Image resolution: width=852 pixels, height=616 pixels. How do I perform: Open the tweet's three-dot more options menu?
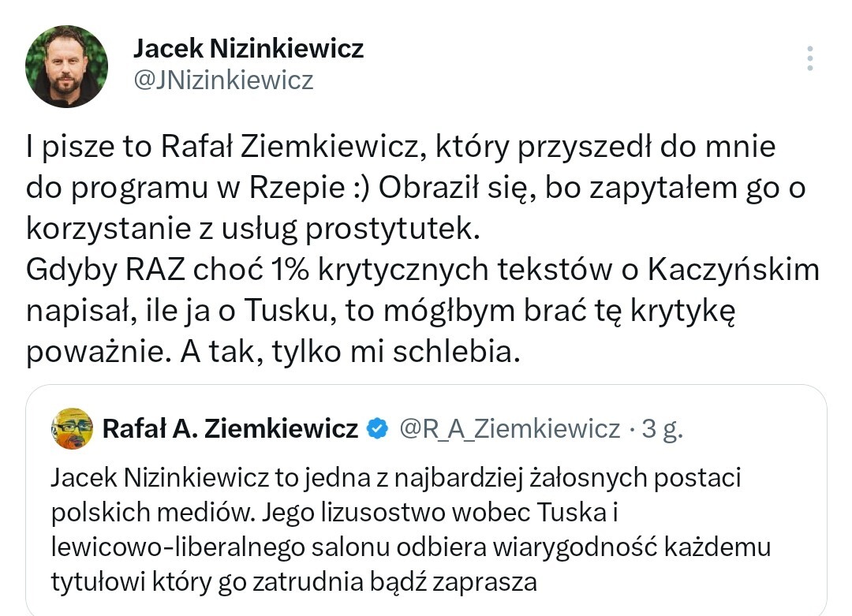tap(810, 58)
